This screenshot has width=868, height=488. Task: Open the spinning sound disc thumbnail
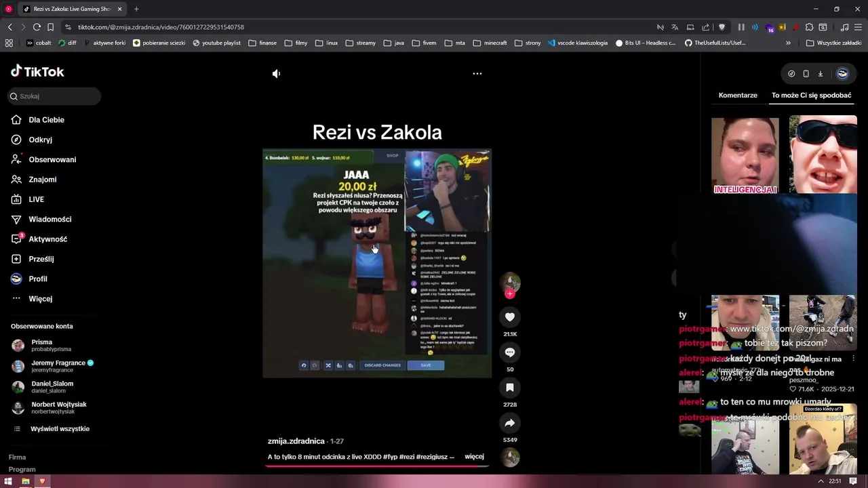tap(510, 457)
